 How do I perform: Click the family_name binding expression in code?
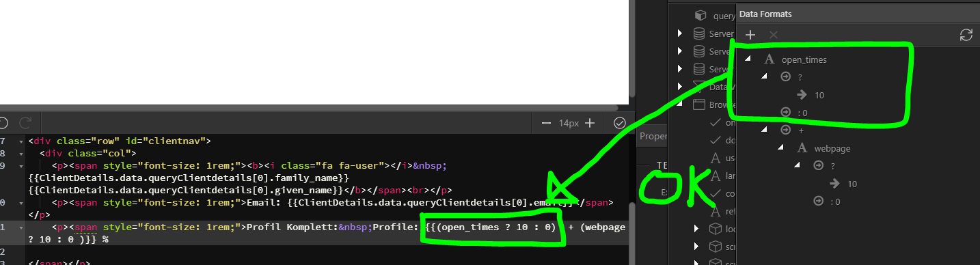coord(189,178)
